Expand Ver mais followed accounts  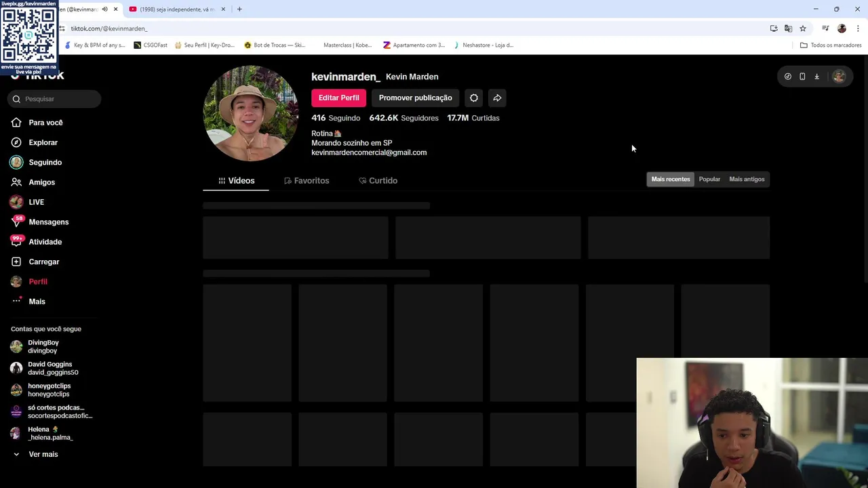tap(35, 455)
